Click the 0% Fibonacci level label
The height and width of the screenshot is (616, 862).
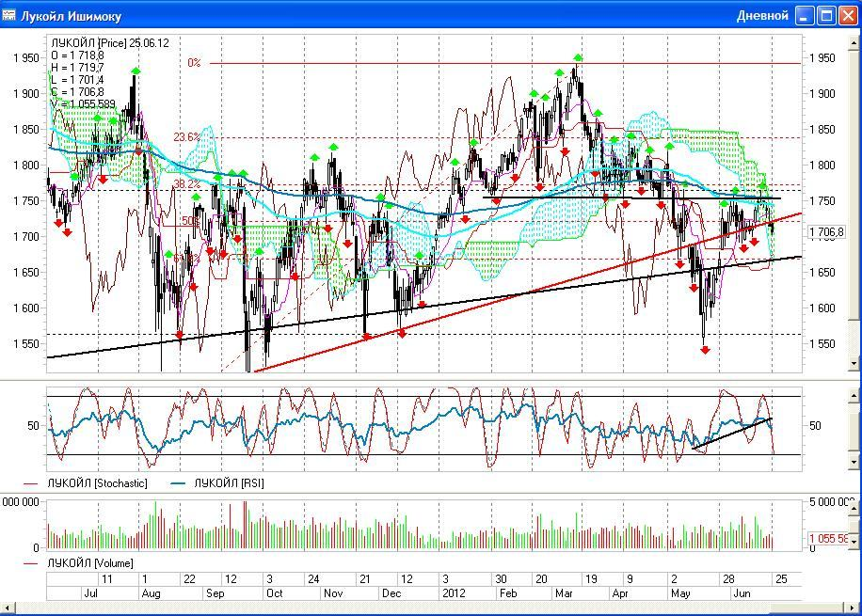(194, 63)
